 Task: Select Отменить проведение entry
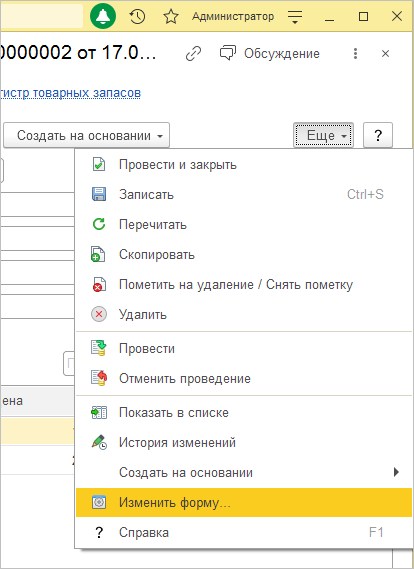coord(244,379)
